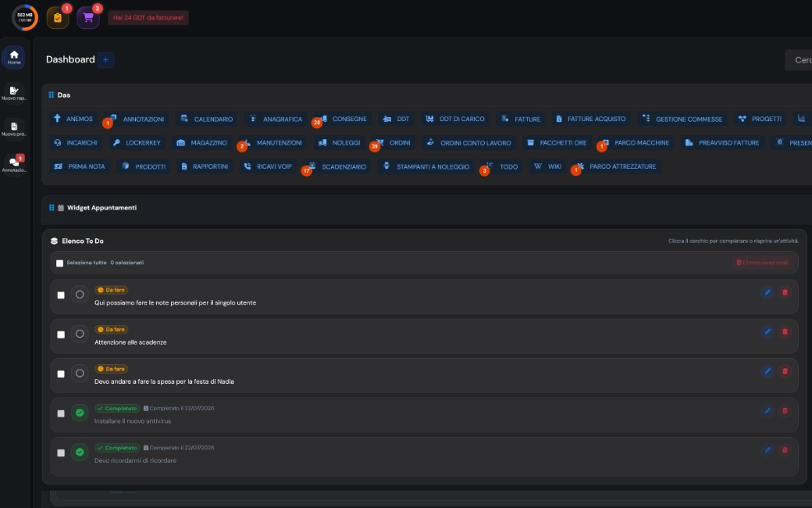Open the WIKI module

click(x=547, y=166)
